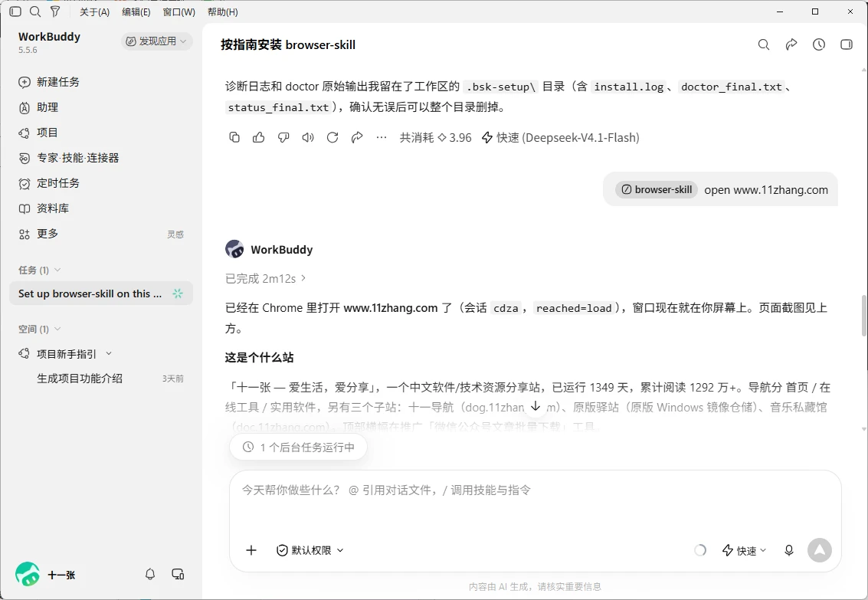The width and height of the screenshot is (868, 600).
Task: Click 共消耗 3.96 credits text
Action: [x=436, y=137]
